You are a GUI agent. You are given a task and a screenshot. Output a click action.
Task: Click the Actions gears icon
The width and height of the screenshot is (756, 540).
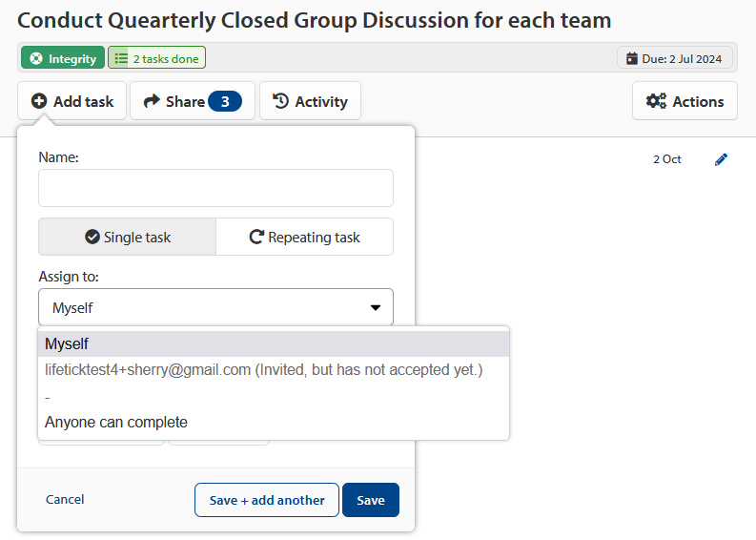point(656,101)
